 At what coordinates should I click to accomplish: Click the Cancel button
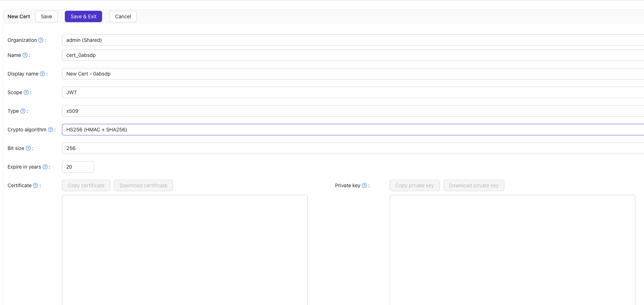pyautogui.click(x=123, y=16)
